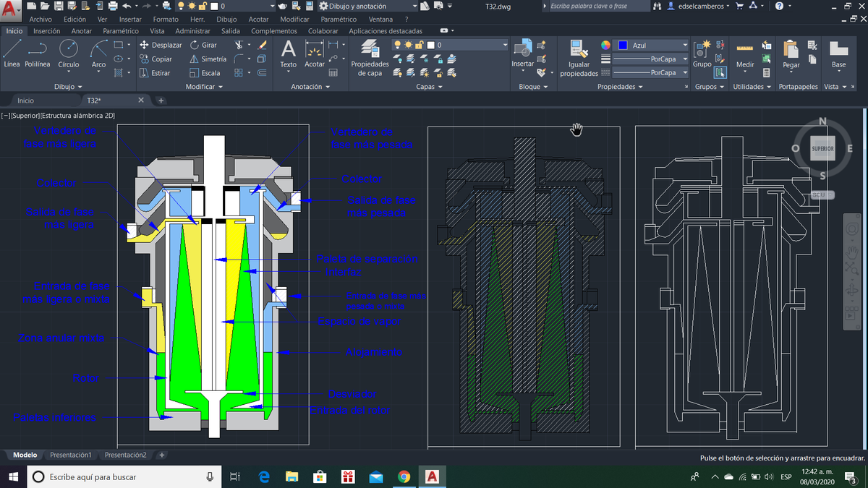Click the Simetría (mirror) tool

[208, 59]
